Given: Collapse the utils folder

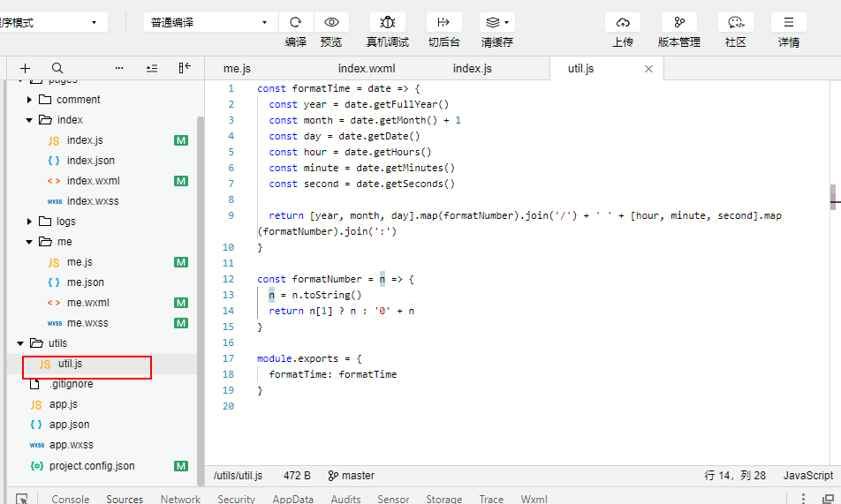Looking at the screenshot, I should point(20,343).
